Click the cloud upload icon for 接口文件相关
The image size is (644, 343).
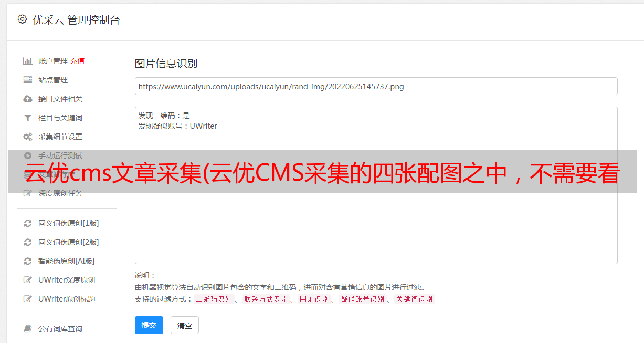[28, 99]
